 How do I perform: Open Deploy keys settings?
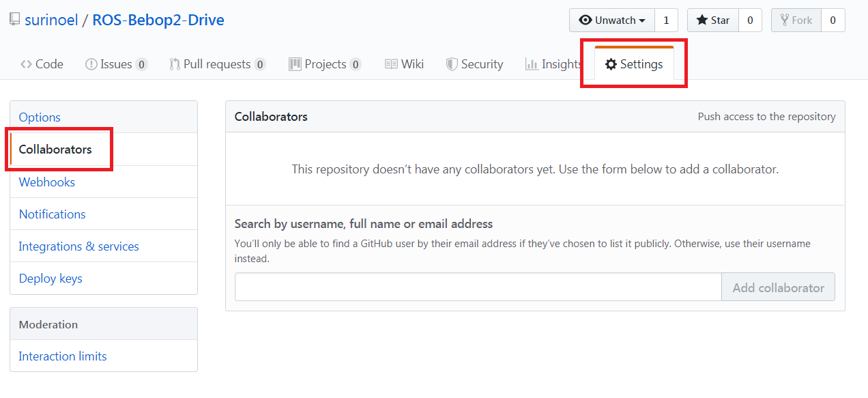[104, 278]
